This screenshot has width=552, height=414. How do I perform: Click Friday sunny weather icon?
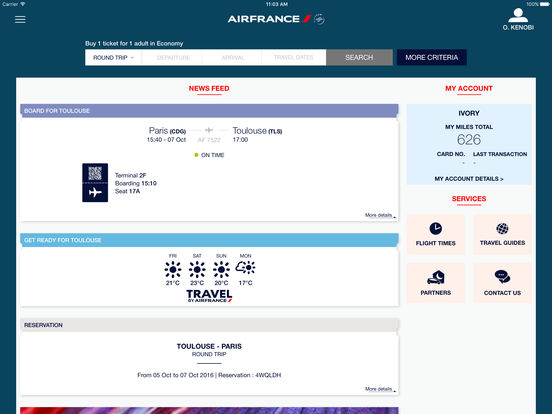click(173, 270)
